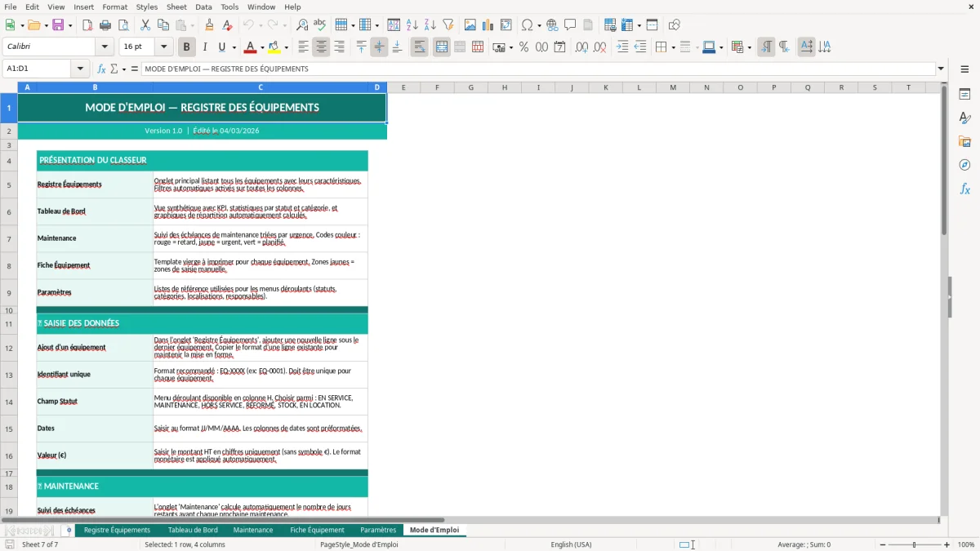Open the Background Color dropdown arrow
This screenshot has height=551, width=980.
coord(286,47)
